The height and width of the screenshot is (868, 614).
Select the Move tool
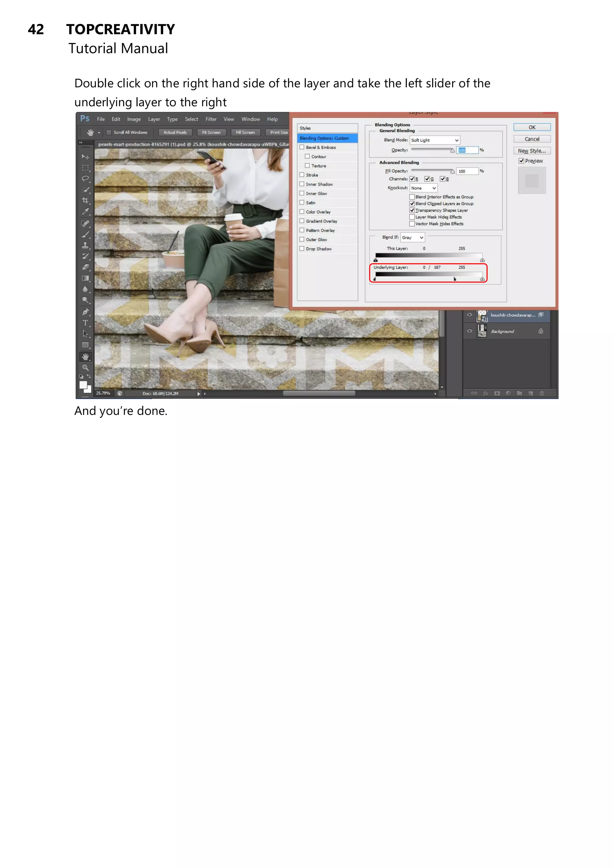pos(85,157)
